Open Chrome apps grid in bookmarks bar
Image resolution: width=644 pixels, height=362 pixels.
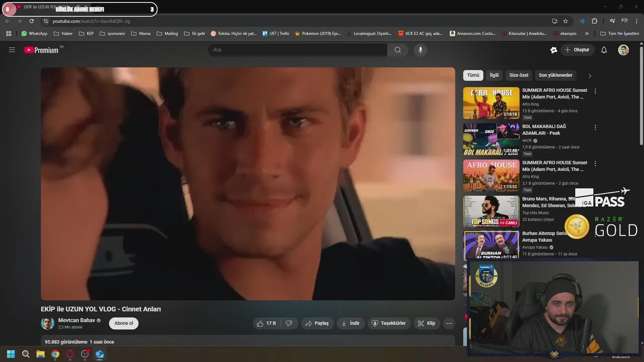9,34
